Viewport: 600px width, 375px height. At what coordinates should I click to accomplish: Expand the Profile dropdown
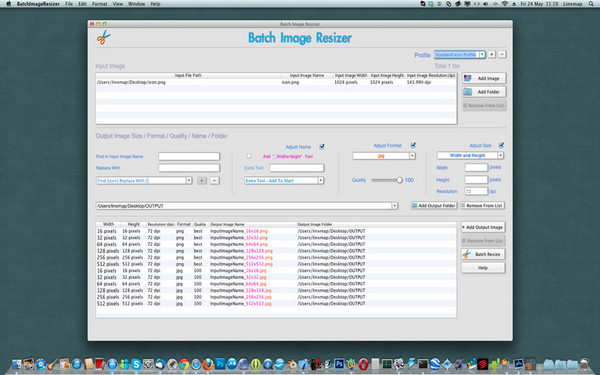coord(482,54)
